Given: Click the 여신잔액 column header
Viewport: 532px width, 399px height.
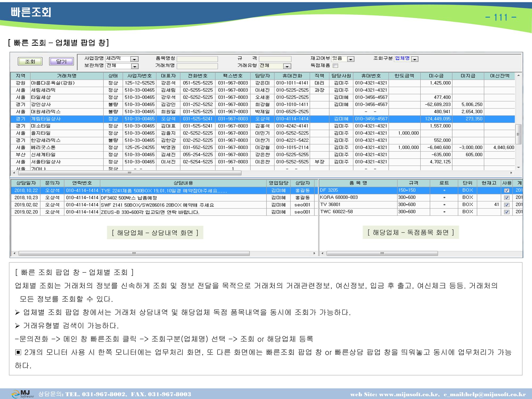Looking at the screenshot, I should 500,76.
